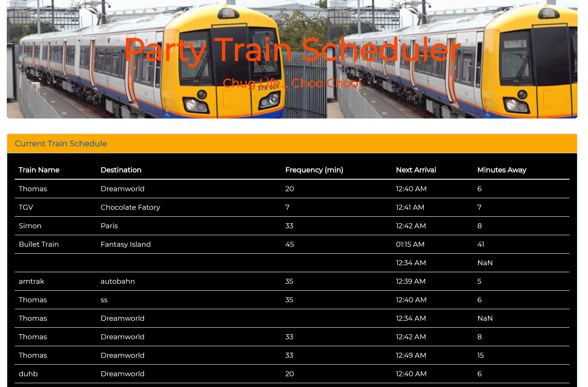Click the Fantasy Island destination cell

coord(125,244)
